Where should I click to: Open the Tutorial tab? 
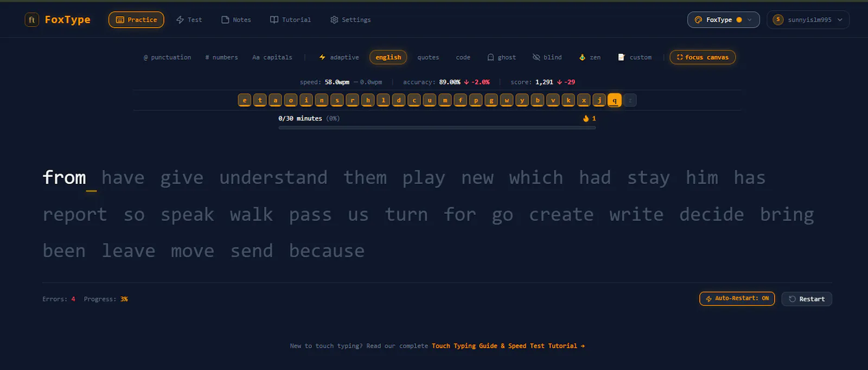coord(290,20)
